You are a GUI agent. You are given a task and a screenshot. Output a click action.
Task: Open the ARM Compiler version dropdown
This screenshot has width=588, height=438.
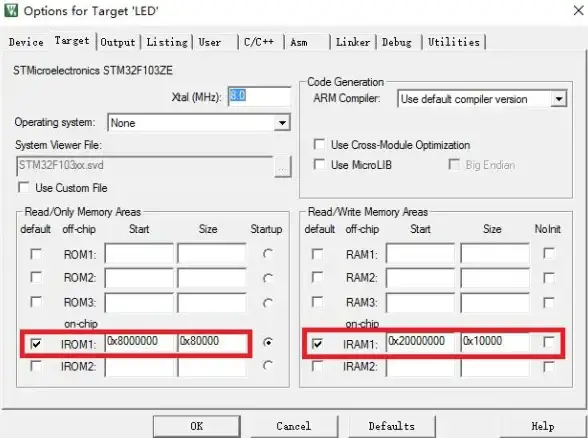(x=559, y=99)
